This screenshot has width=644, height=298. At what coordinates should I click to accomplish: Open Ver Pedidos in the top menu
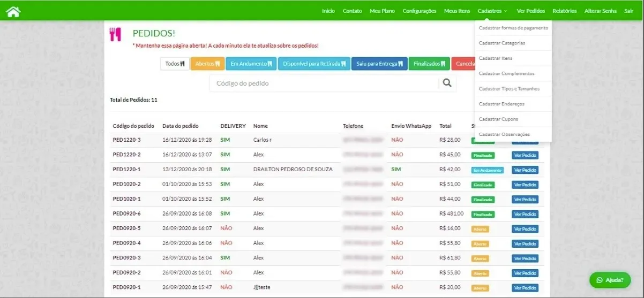tap(530, 11)
